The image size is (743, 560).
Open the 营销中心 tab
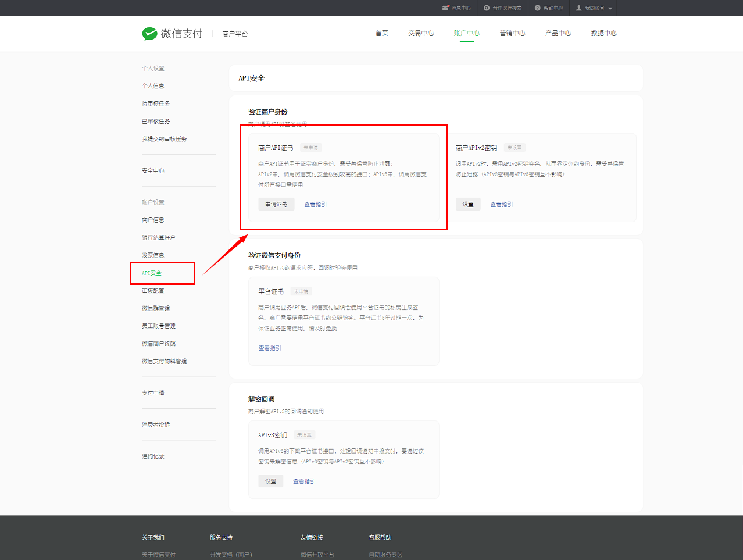pyautogui.click(x=512, y=33)
